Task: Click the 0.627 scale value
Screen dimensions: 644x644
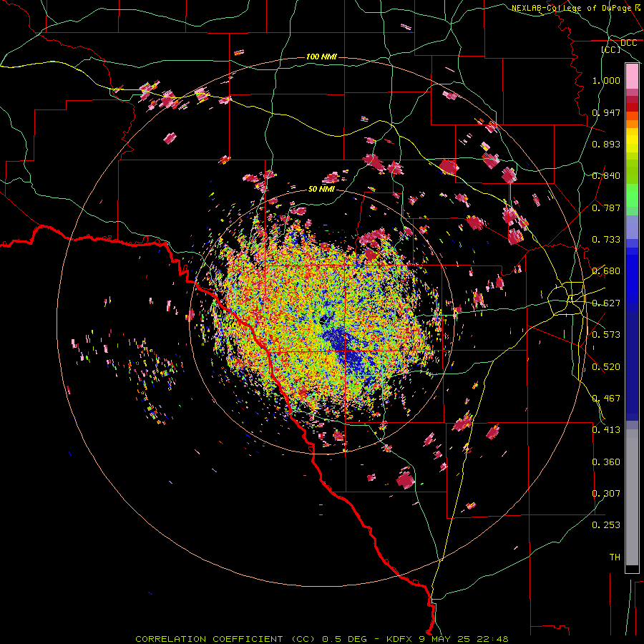Action: [x=606, y=303]
